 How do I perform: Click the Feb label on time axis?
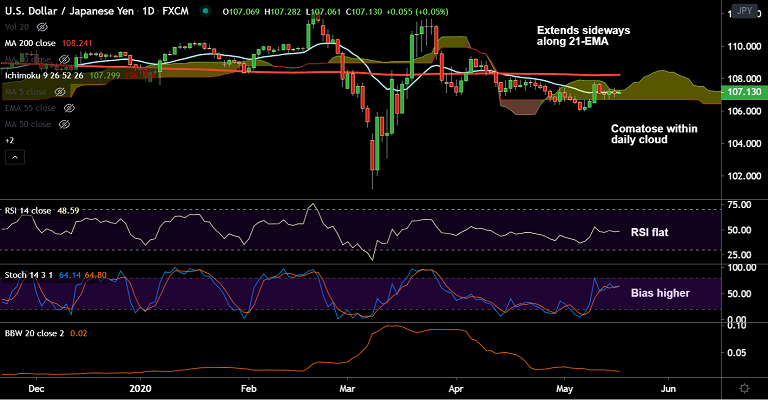[248, 389]
